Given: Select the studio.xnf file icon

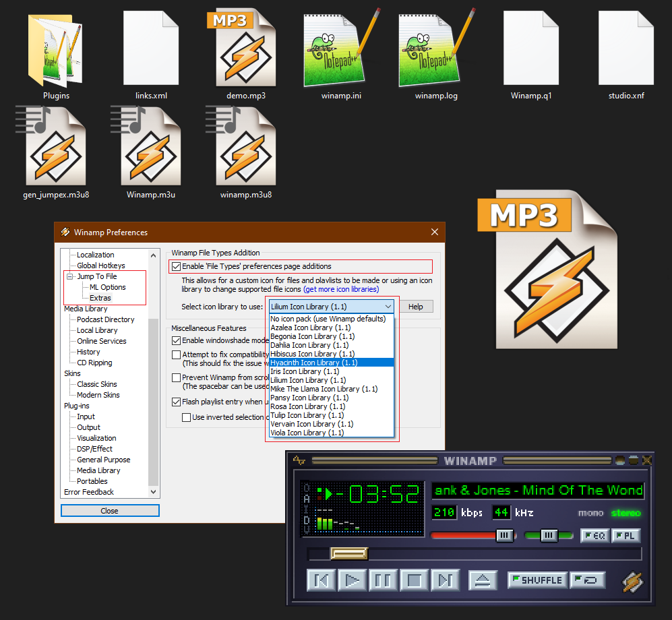Looking at the screenshot, I should [626, 48].
